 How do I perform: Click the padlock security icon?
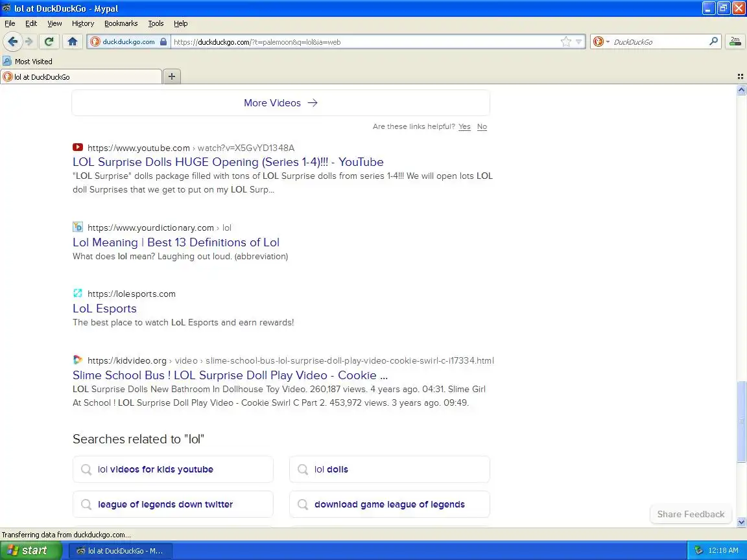coord(163,41)
